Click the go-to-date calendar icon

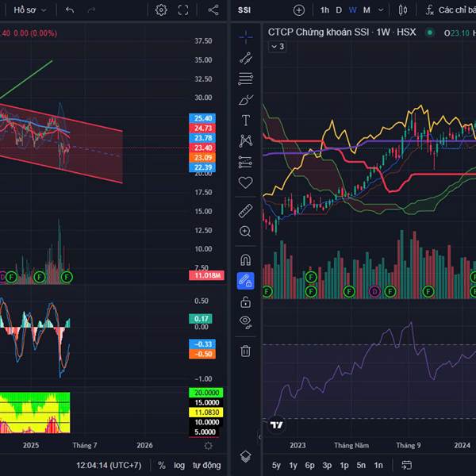coord(406,465)
